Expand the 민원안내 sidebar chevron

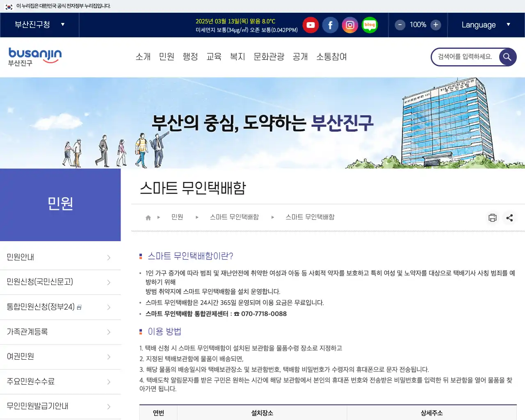[108, 258]
